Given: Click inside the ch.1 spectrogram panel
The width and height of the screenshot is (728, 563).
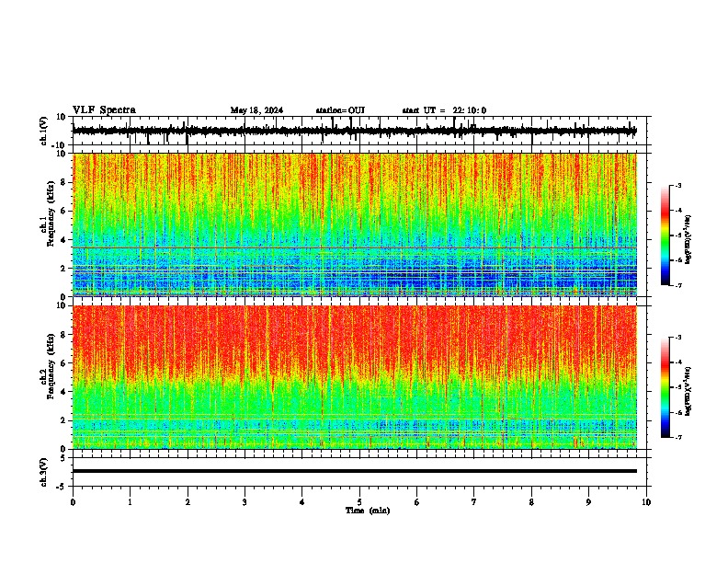Looking at the screenshot, I should [x=355, y=224].
